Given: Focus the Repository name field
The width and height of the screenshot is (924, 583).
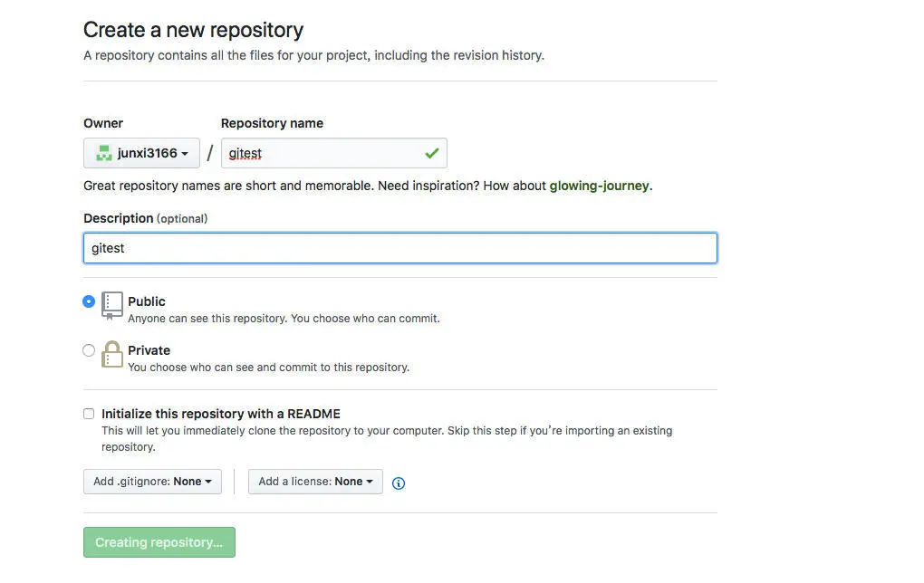Looking at the screenshot, I should [334, 153].
